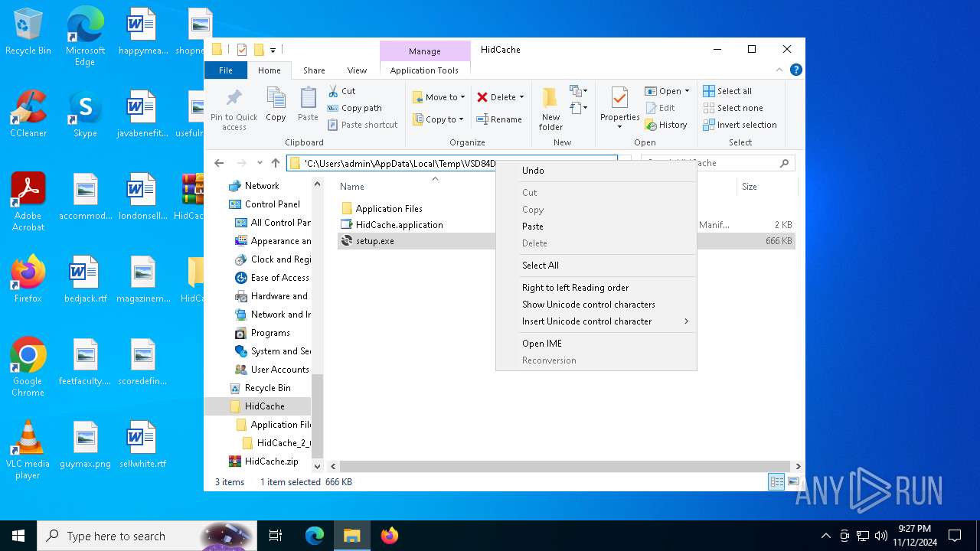
Task: Open VLC media player shortcut
Action: (28, 450)
